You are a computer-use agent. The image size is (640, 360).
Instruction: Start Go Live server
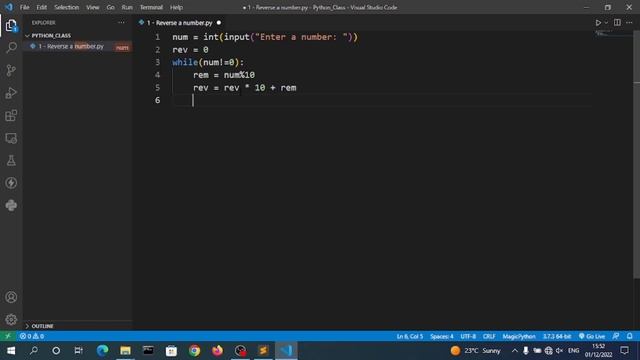click(x=592, y=336)
